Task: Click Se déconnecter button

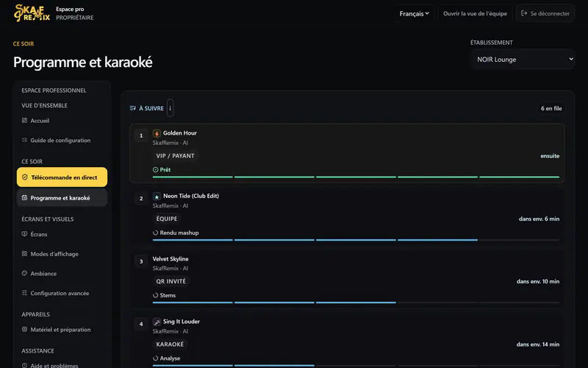Action: click(x=545, y=13)
